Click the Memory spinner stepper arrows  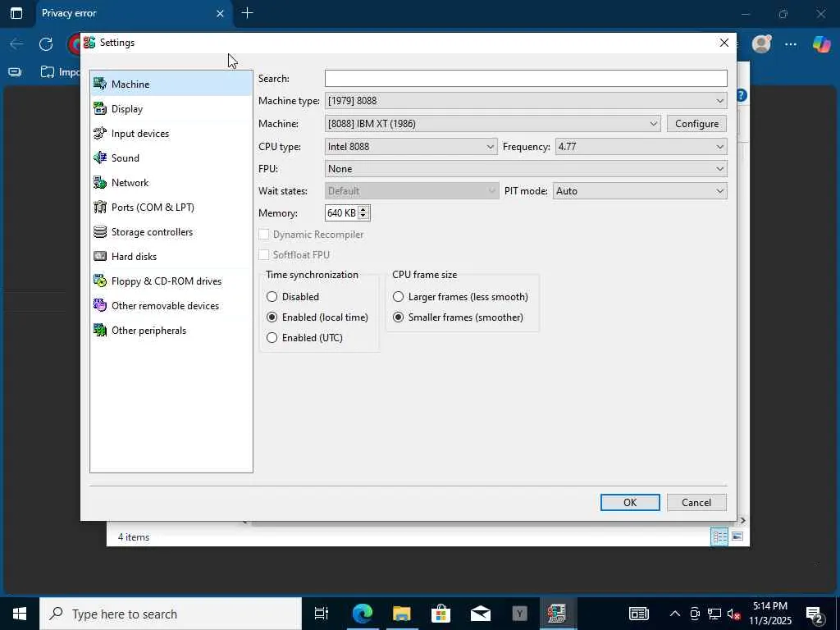click(x=363, y=213)
